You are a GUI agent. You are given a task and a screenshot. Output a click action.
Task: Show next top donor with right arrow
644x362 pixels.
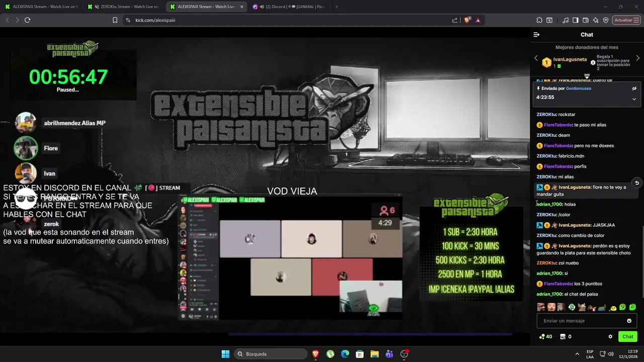(638, 58)
